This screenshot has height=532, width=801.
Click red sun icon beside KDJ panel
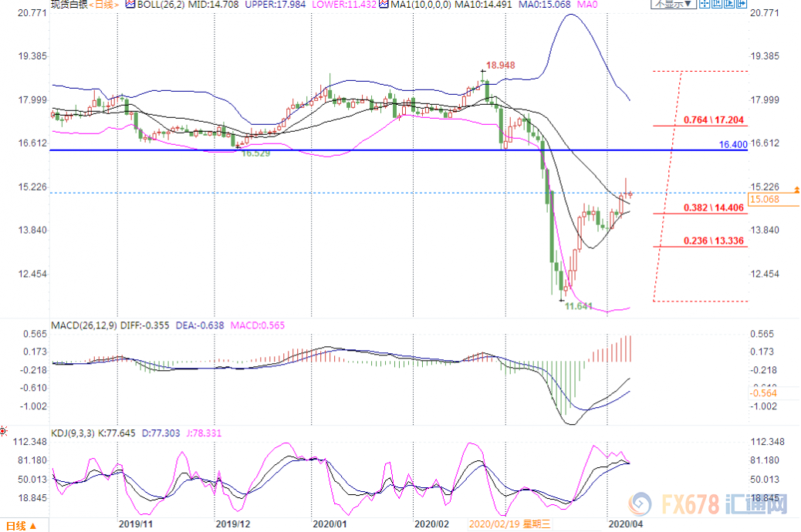(x=4, y=431)
